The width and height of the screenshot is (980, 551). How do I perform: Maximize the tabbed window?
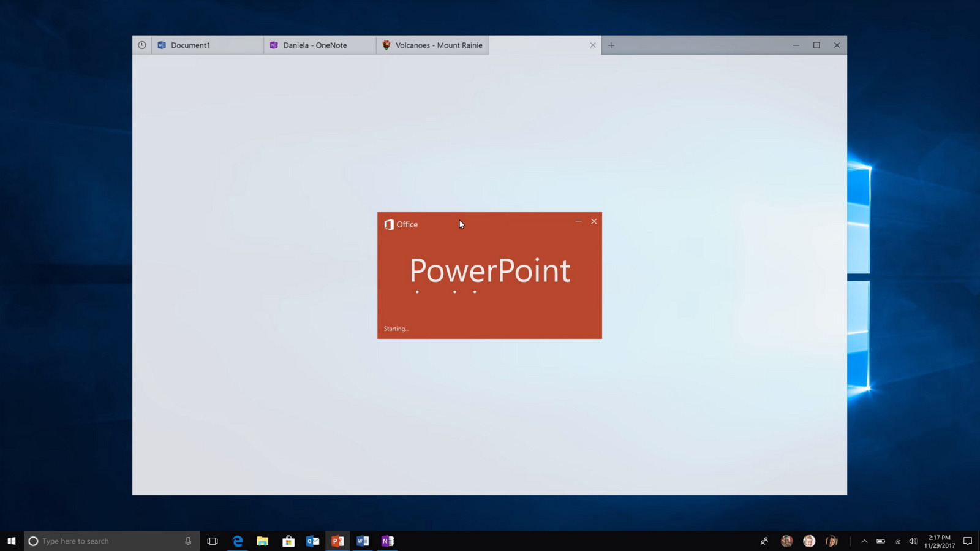click(816, 45)
